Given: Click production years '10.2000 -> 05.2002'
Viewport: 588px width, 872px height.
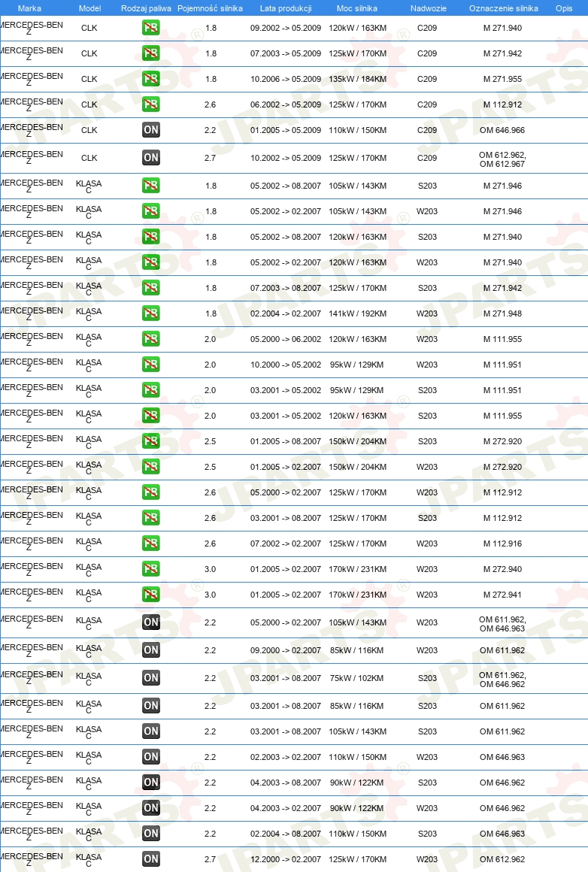Looking at the screenshot, I should pos(286,365).
